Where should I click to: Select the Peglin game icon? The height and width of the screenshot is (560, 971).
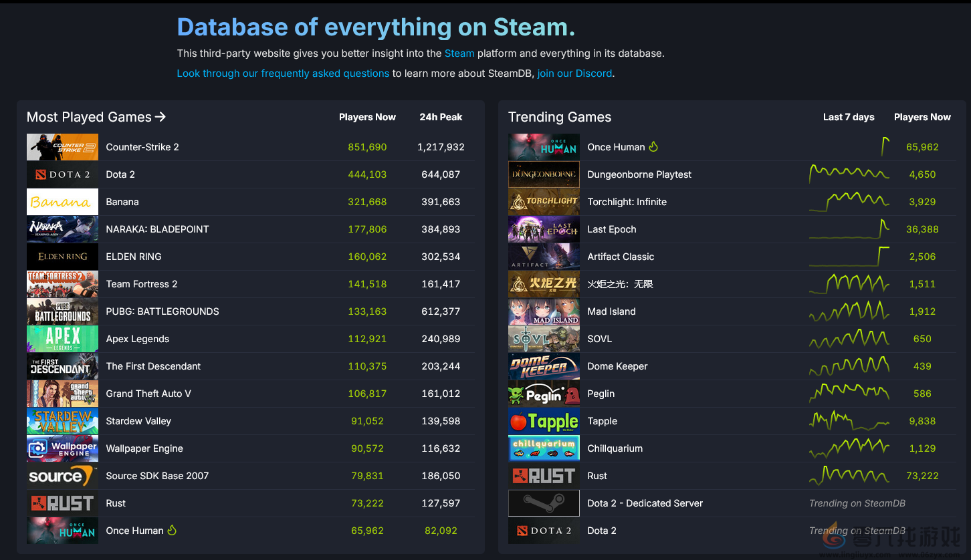[x=544, y=394]
